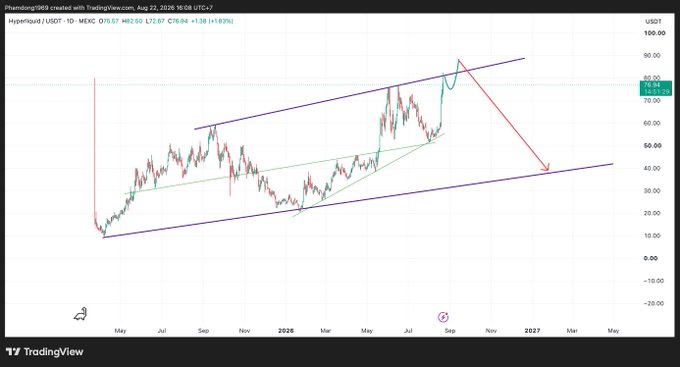The image size is (680, 367).
Task: Click the 40.00 price axis label
Action: pyautogui.click(x=652, y=168)
